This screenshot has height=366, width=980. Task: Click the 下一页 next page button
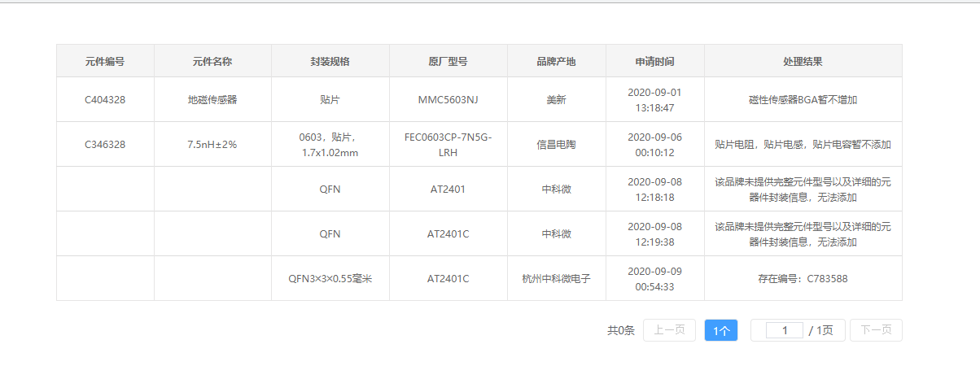coord(876,330)
